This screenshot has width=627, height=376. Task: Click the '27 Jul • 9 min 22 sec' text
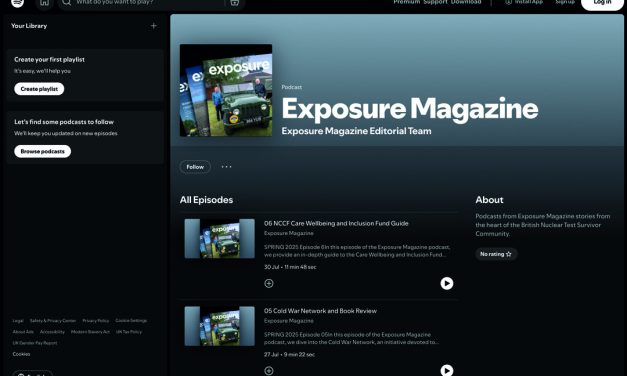click(x=289, y=354)
